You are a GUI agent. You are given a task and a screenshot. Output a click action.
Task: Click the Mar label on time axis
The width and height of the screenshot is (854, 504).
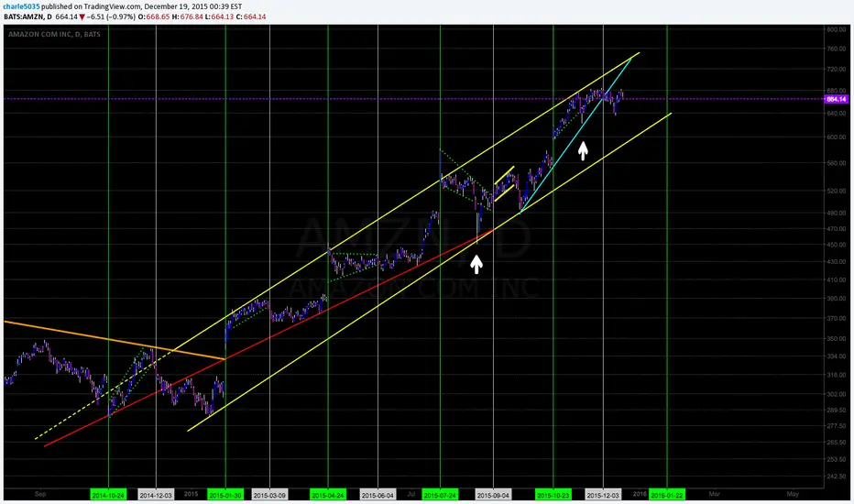714,494
